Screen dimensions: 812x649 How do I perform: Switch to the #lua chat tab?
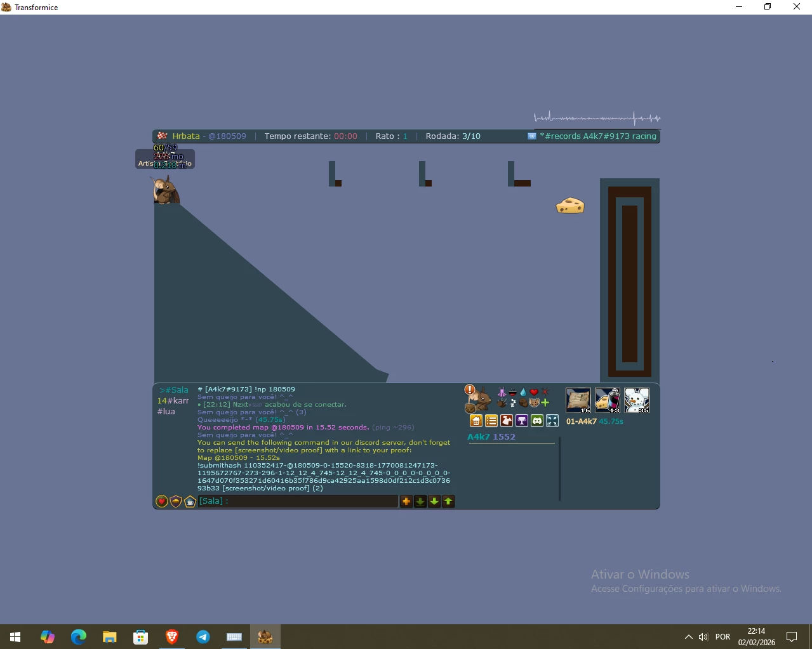pyautogui.click(x=166, y=412)
